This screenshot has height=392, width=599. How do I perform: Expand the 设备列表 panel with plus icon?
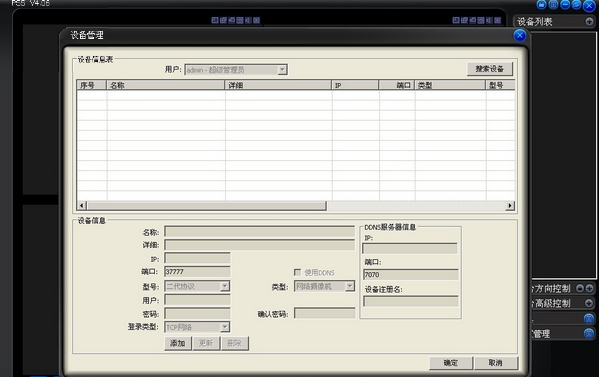click(x=589, y=22)
